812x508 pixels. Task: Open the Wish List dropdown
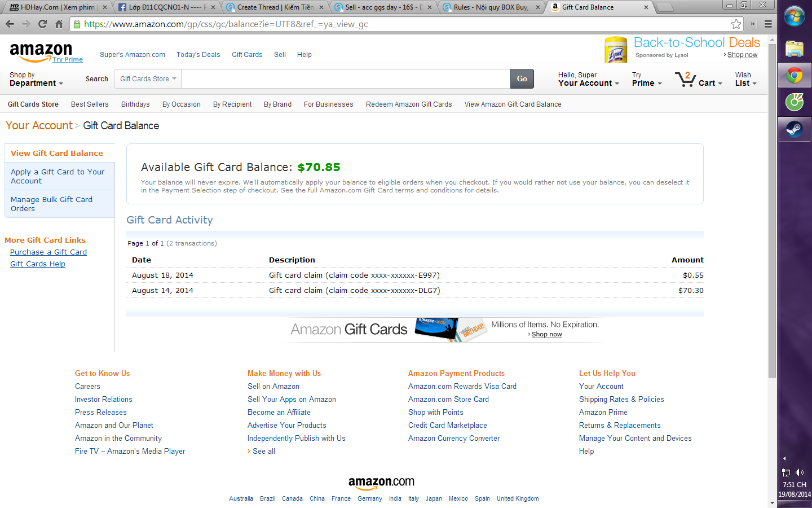click(745, 79)
